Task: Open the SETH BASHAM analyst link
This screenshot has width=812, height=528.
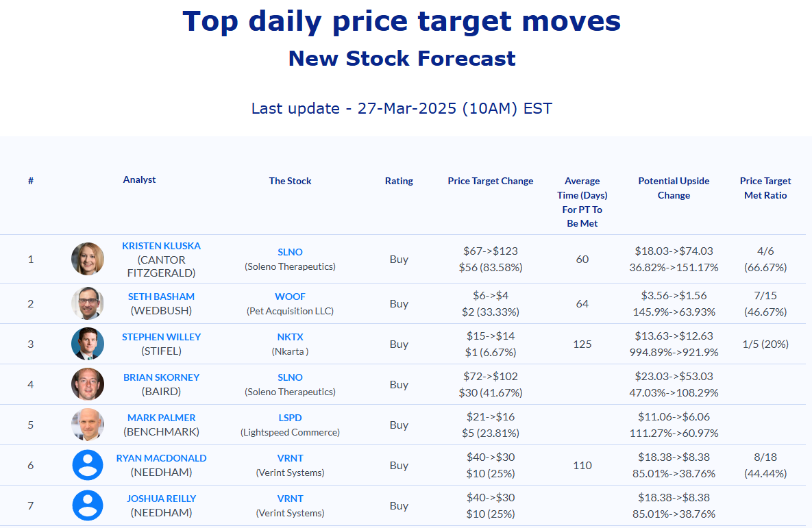Action: click(x=161, y=297)
